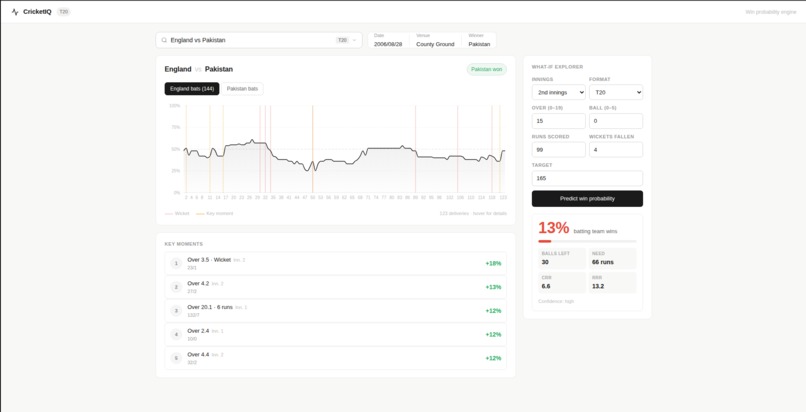This screenshot has height=412, width=806.
Task: Click the England vs Pakistan card heading
Action: [x=198, y=69]
